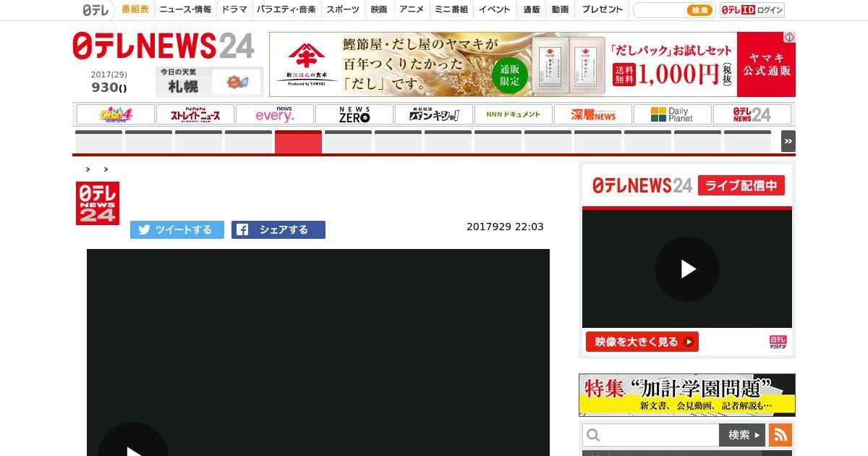Open the 今日の天気 札幌 weather widget

pyautogui.click(x=208, y=82)
